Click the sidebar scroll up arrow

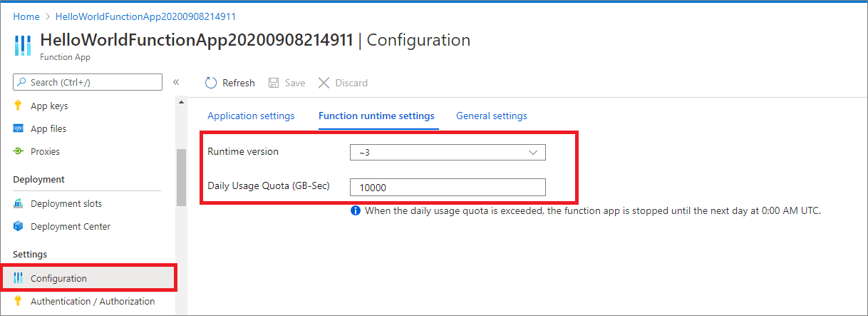181,102
